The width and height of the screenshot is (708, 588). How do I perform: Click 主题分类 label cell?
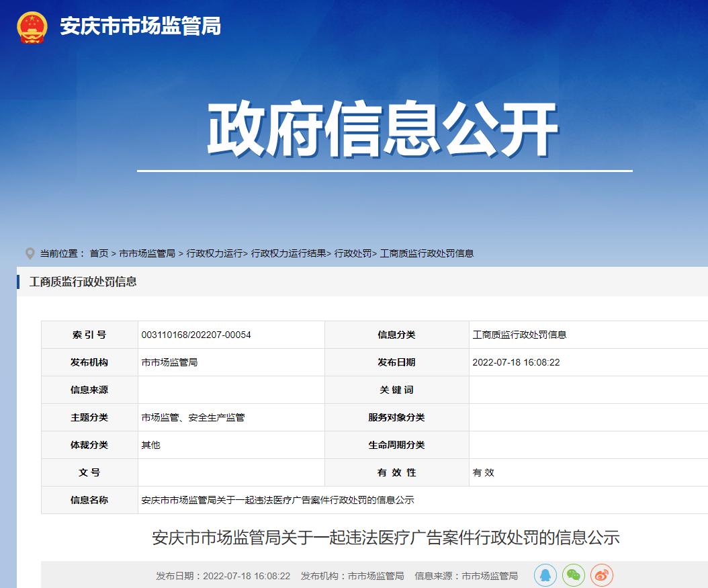[89, 417]
